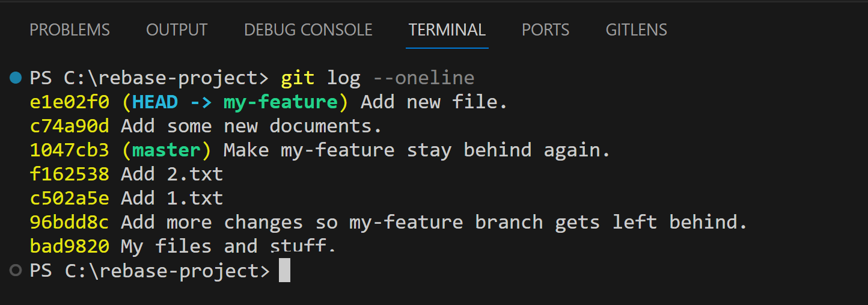Click the blue command status dot
868x305 pixels.
point(16,78)
